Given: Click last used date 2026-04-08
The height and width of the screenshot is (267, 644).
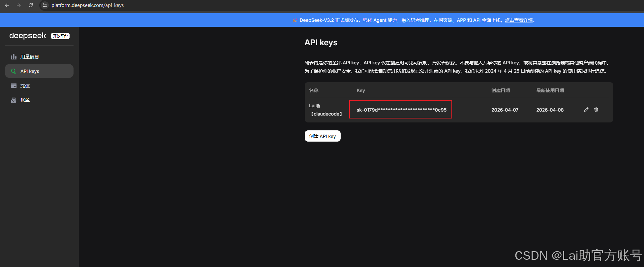Looking at the screenshot, I should (550, 110).
